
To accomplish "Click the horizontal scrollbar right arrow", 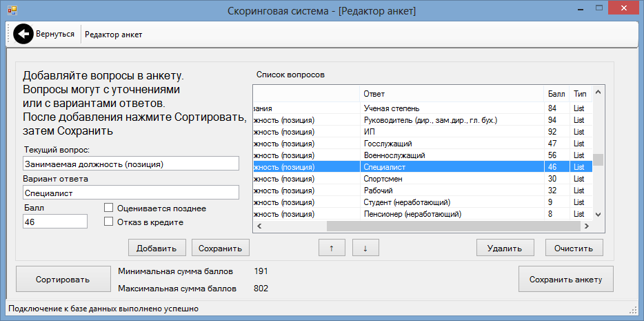I will click(587, 226).
